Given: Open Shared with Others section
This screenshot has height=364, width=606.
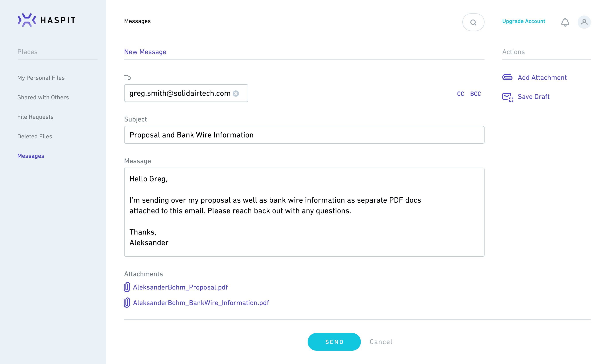Looking at the screenshot, I should 43,97.
